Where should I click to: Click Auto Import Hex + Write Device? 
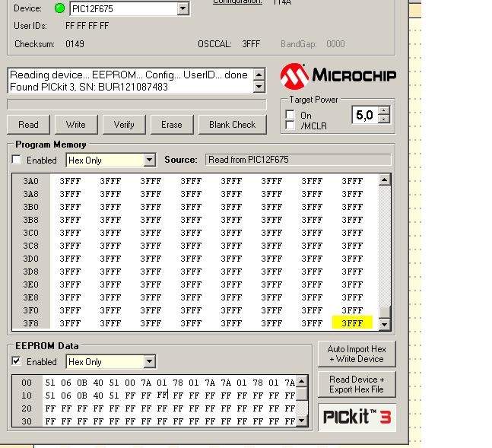357,354
